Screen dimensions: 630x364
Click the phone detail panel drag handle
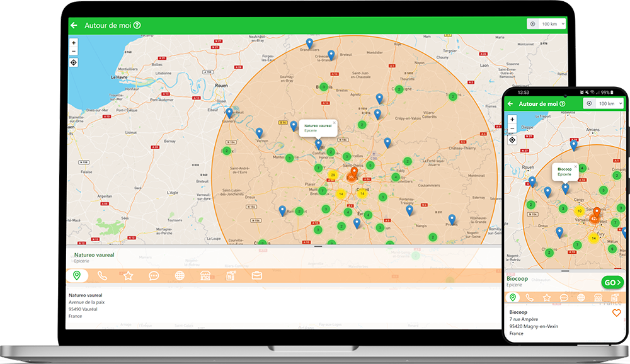(x=565, y=271)
